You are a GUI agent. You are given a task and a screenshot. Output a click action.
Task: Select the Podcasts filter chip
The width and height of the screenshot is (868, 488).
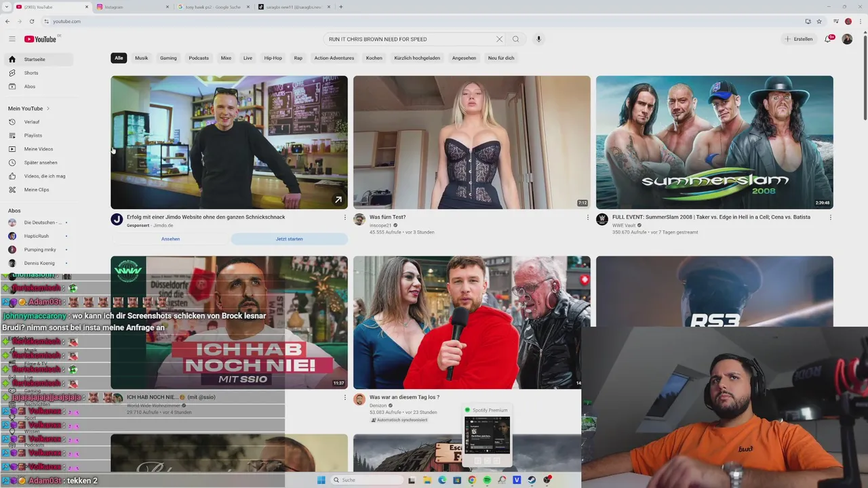[199, 58]
